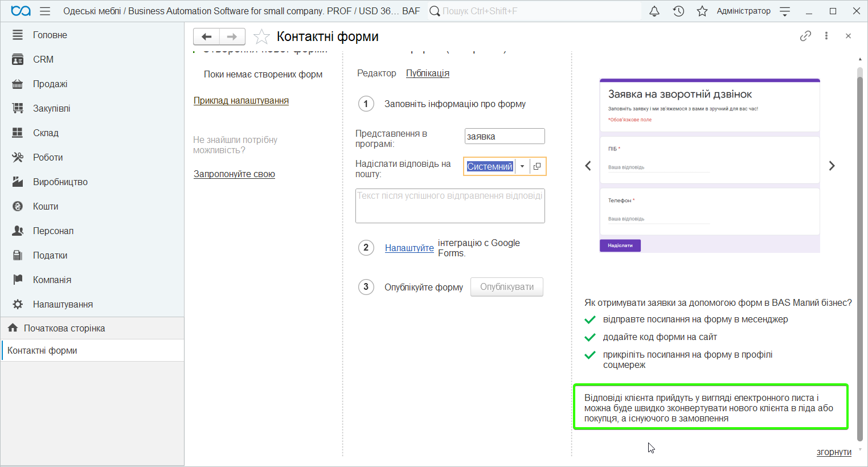868x467 pixels.
Task: Select Контактні форми open tab
Action: pyautogui.click(x=92, y=350)
